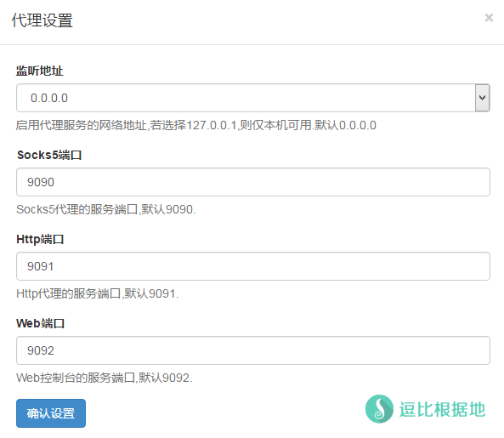504x438 pixels.
Task: Select the 0.0.0.0 listen address combo box
Action: tap(253, 98)
